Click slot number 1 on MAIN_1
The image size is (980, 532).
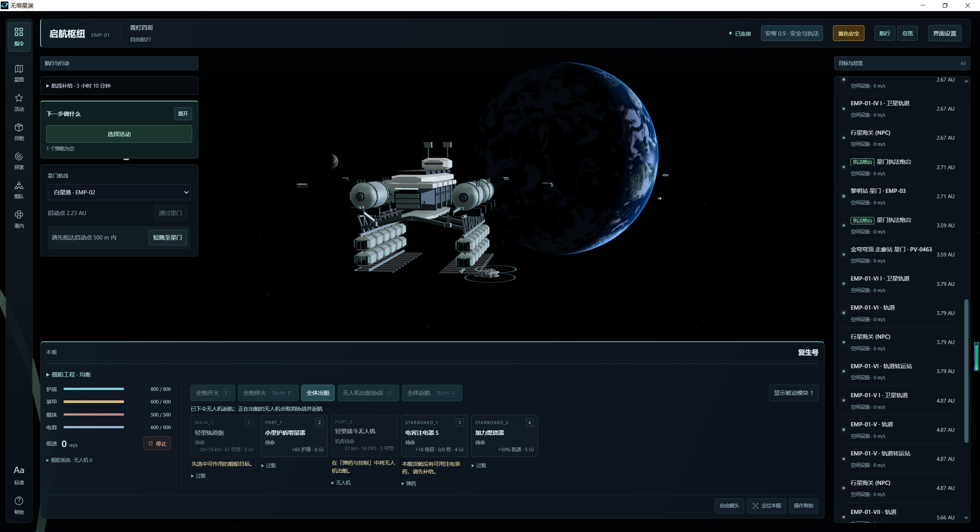point(249,423)
